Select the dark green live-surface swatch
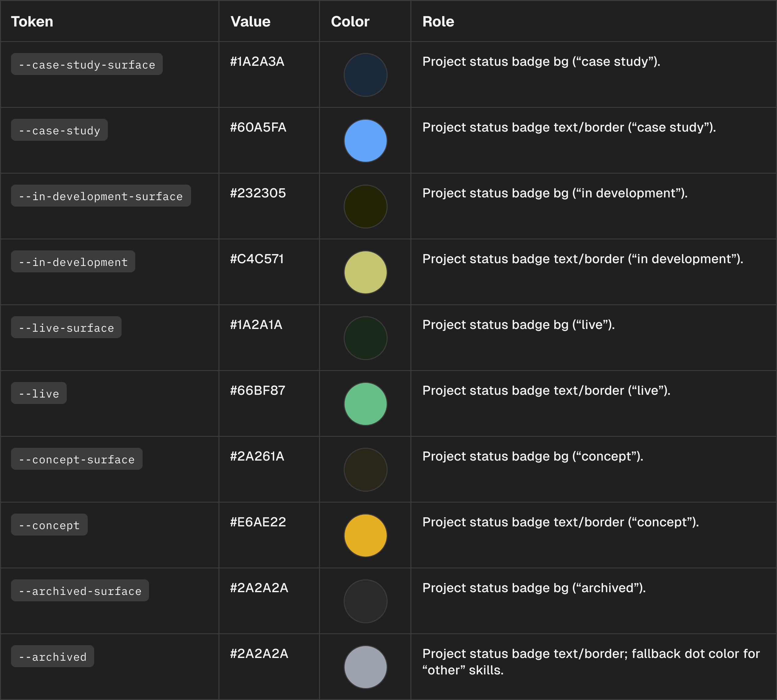The height and width of the screenshot is (700, 777). pyautogui.click(x=365, y=338)
